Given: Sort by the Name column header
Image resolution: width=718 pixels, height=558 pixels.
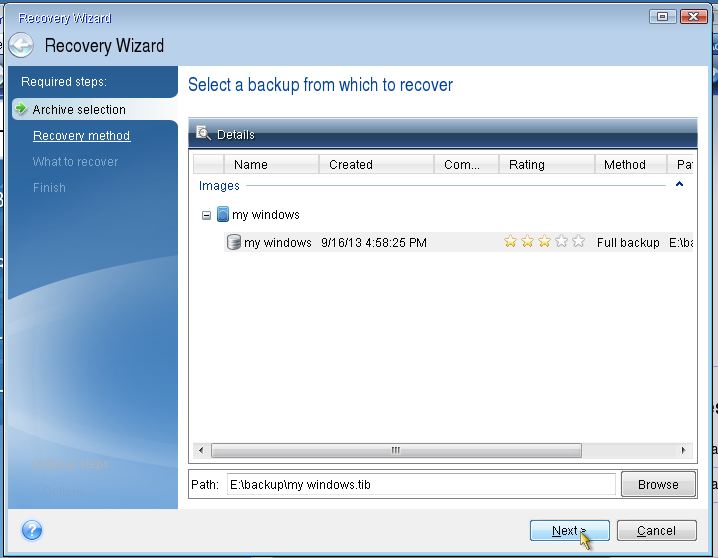Looking at the screenshot, I should pos(271,164).
